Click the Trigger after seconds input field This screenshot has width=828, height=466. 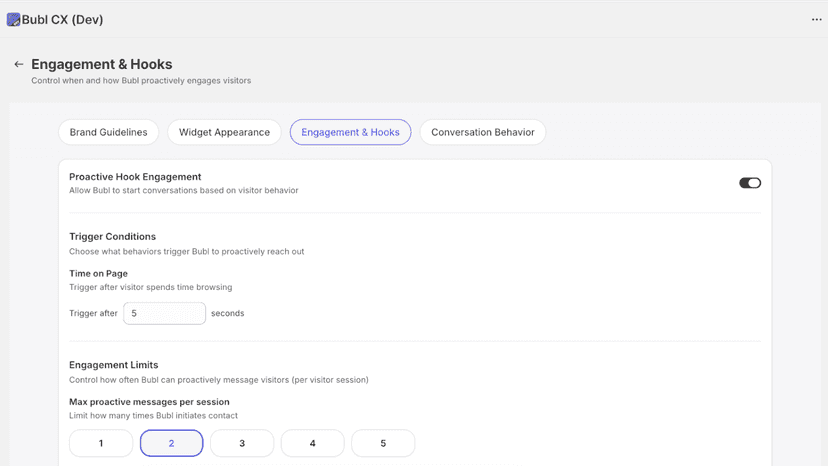click(x=164, y=313)
